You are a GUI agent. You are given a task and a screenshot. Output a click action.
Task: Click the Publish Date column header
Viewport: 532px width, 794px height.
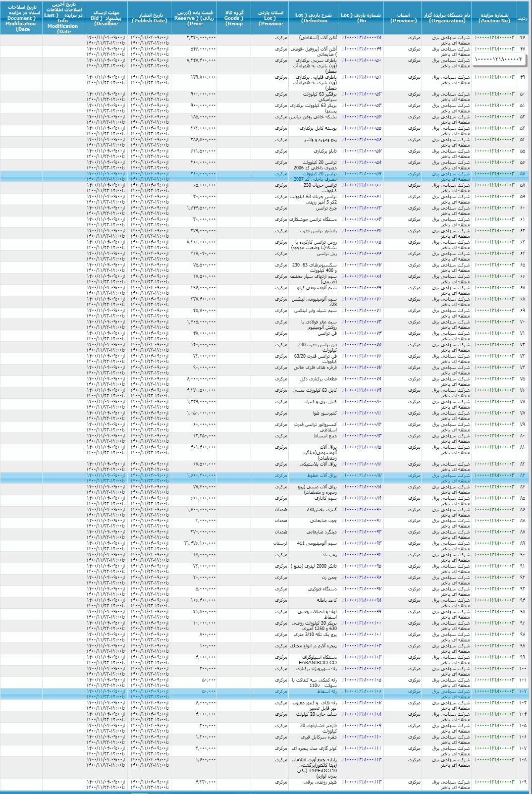pos(149,18)
